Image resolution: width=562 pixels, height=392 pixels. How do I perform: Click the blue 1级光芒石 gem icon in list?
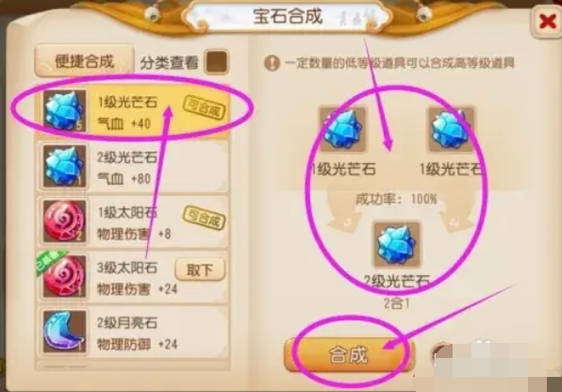(64, 111)
